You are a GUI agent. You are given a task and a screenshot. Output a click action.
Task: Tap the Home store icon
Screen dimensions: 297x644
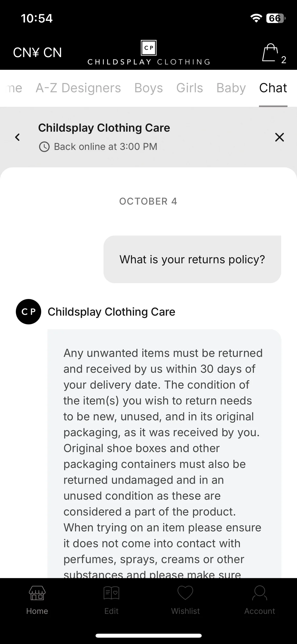(x=37, y=593)
